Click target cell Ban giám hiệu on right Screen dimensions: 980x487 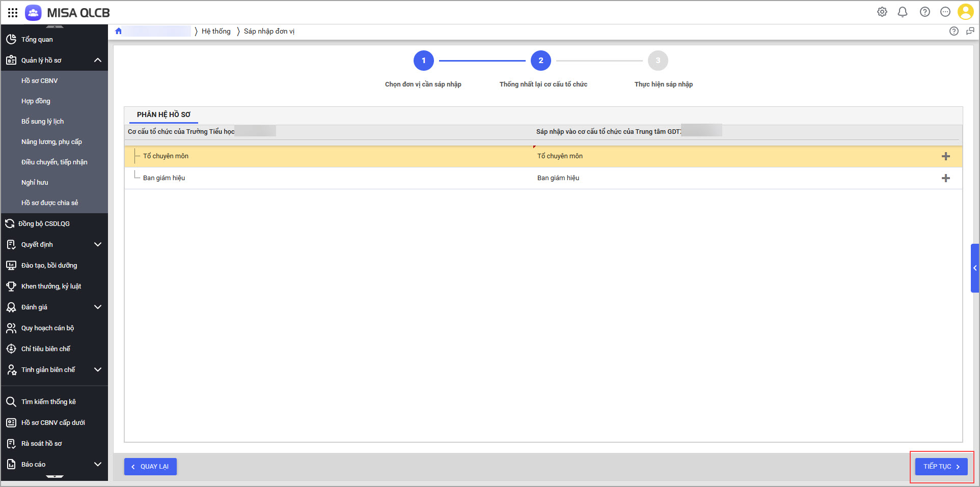(x=558, y=178)
